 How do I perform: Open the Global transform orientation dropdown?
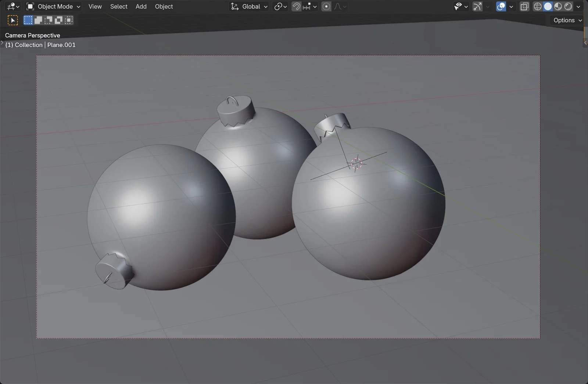[x=248, y=6]
